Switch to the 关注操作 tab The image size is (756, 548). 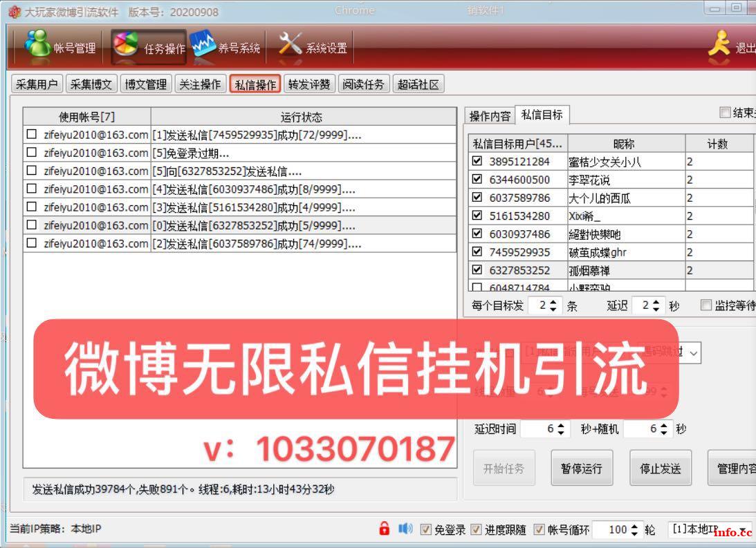coord(200,84)
